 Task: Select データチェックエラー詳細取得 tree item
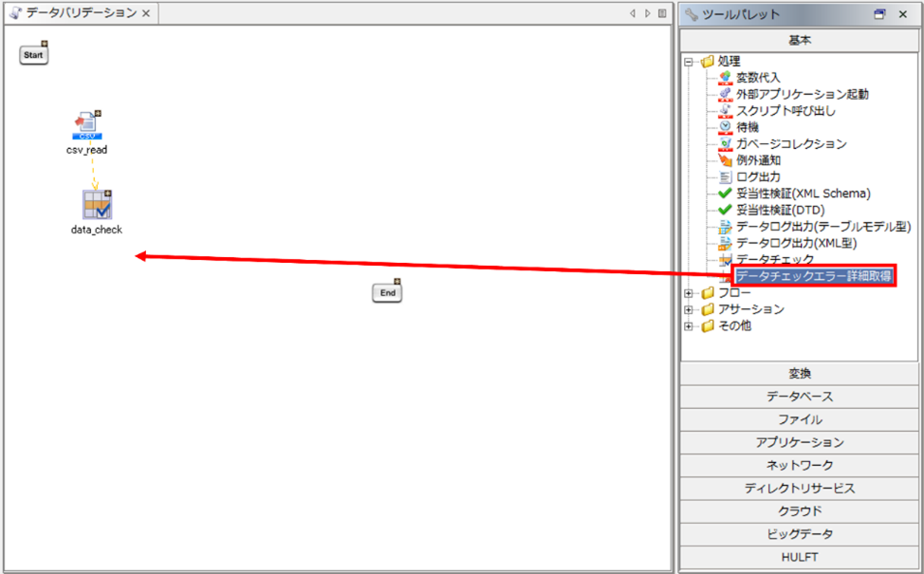814,276
